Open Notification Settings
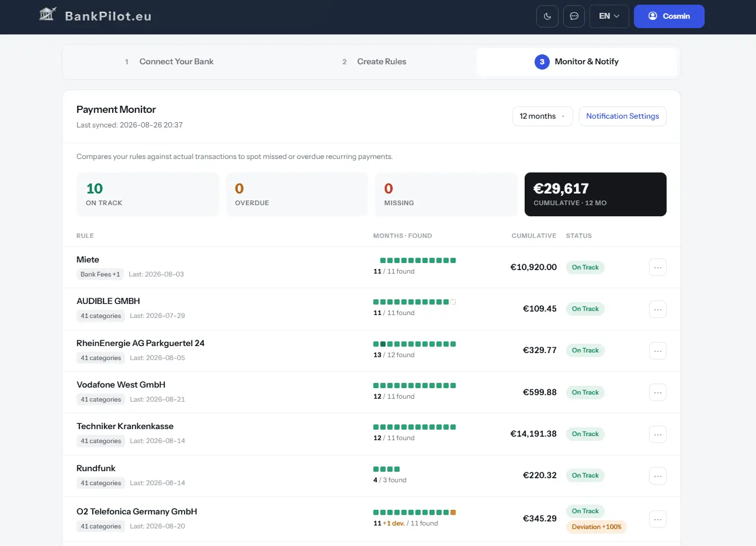Viewport: 756px width, 546px height. 623,116
